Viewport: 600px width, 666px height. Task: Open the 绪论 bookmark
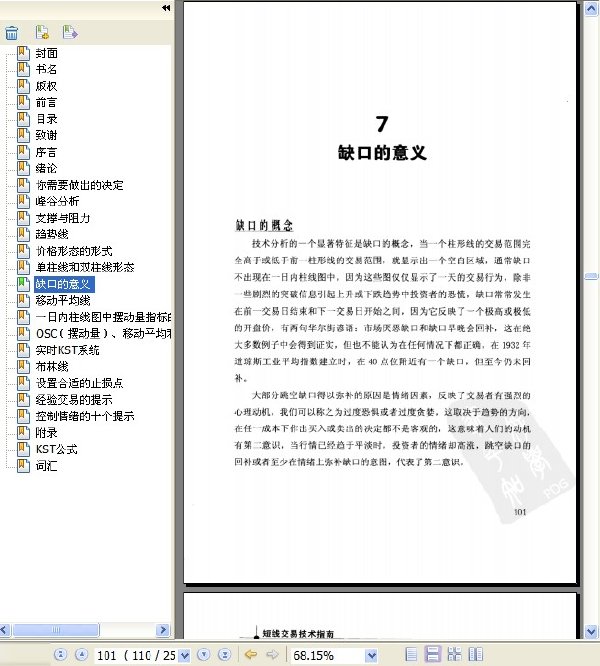46,168
